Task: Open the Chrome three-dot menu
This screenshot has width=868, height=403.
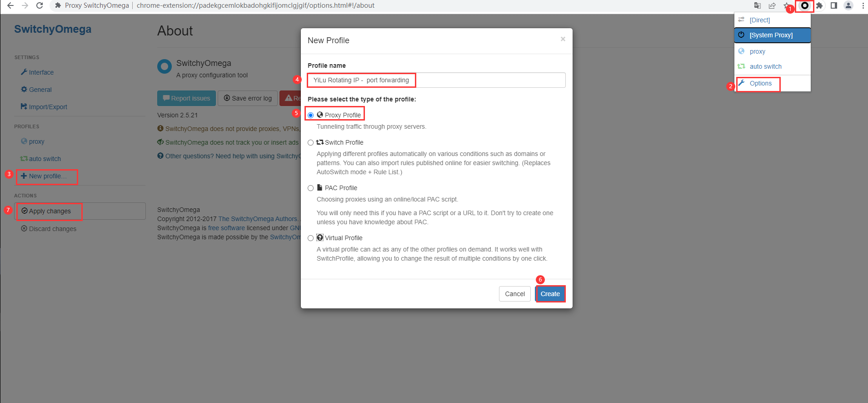Action: (863, 5)
